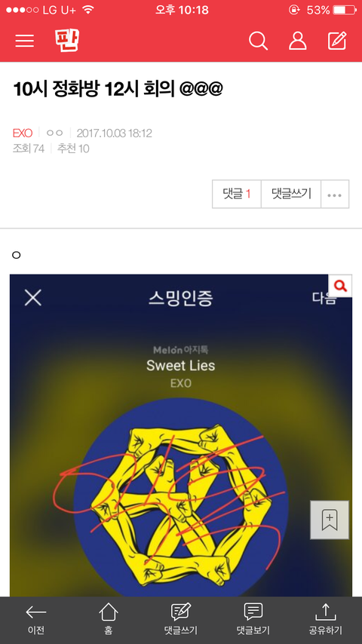Tap 댓글쓰기 button under post info

click(291, 195)
